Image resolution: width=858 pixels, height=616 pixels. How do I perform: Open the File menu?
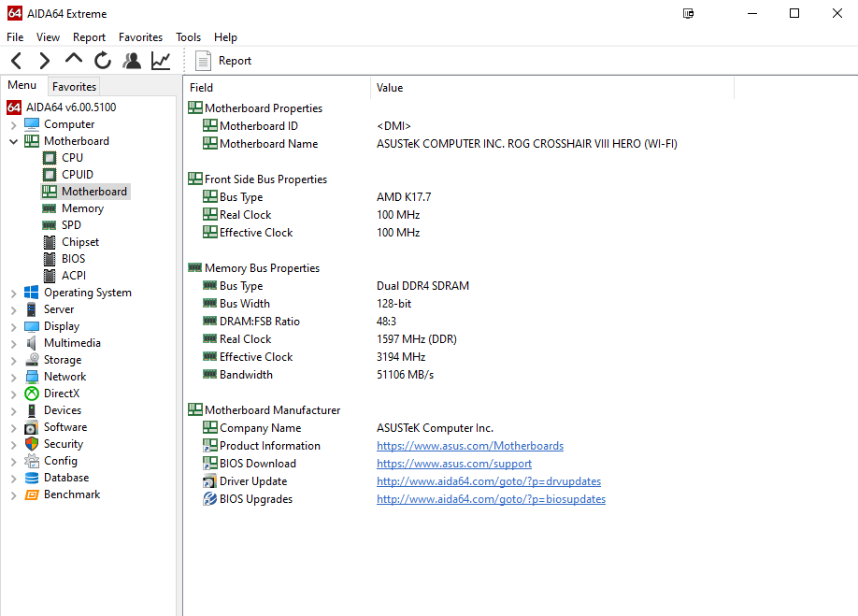(x=15, y=37)
